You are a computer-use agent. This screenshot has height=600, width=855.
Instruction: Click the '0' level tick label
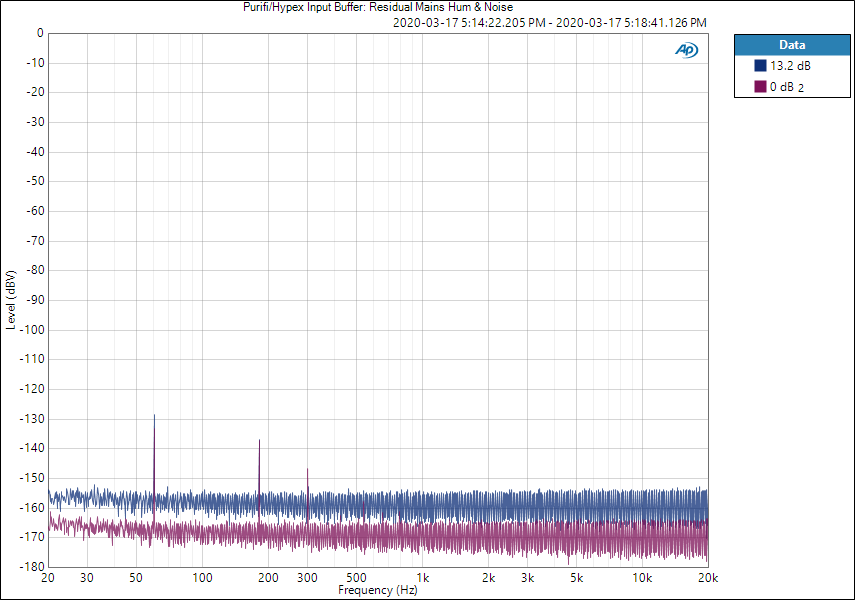[40, 33]
